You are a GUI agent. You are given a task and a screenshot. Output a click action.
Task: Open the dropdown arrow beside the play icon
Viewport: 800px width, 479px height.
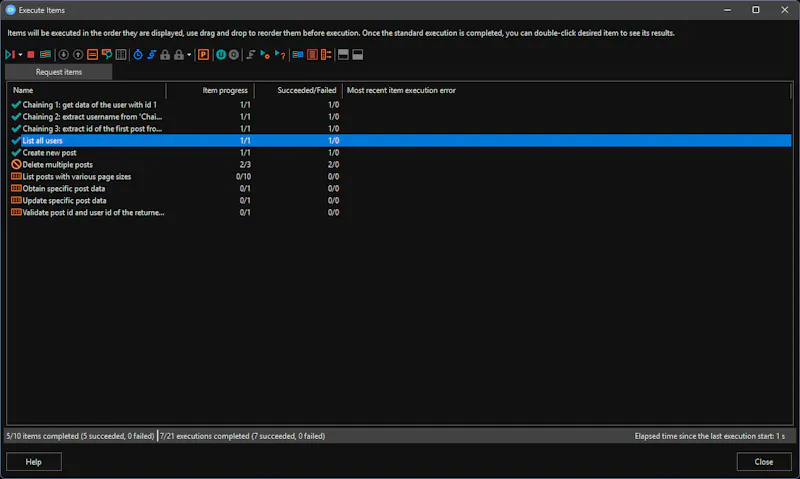pyautogui.click(x=20, y=55)
